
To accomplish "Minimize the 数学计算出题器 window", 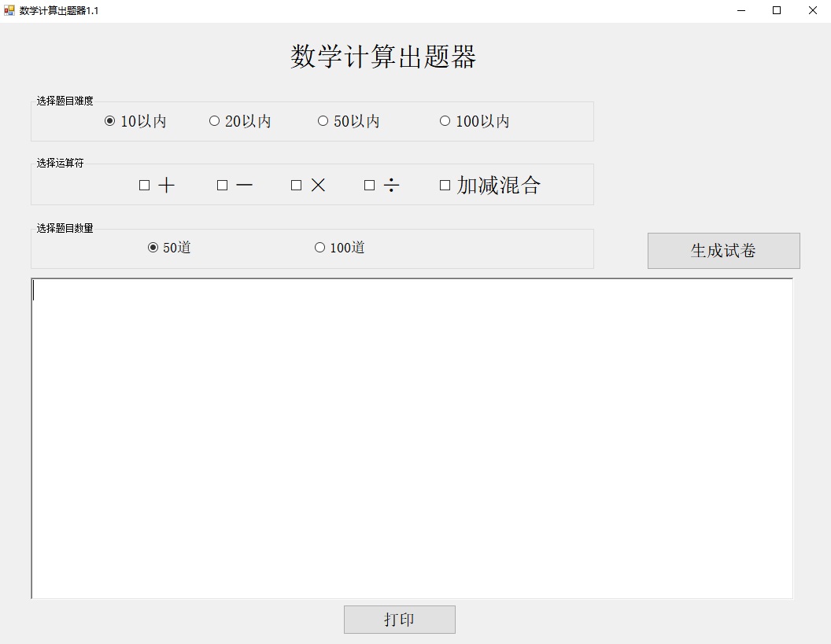I will click(741, 10).
